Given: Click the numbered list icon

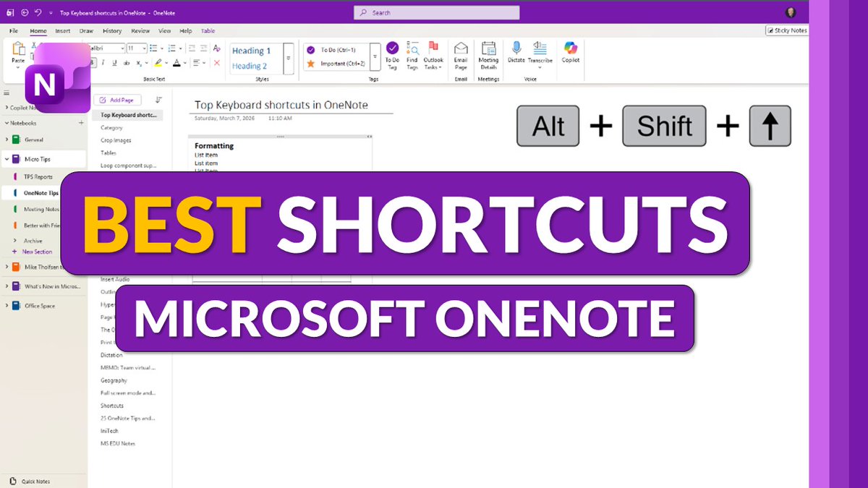Looking at the screenshot, I should click(173, 48).
